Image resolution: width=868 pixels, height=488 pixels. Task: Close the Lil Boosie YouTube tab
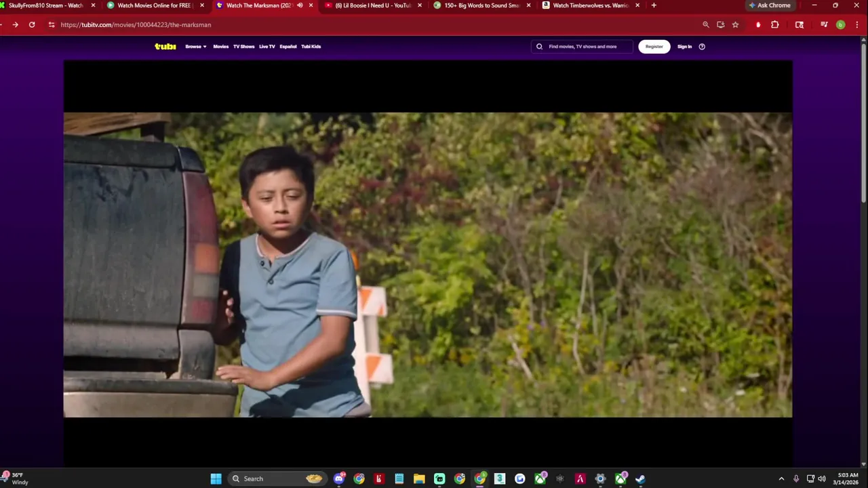tap(420, 5)
